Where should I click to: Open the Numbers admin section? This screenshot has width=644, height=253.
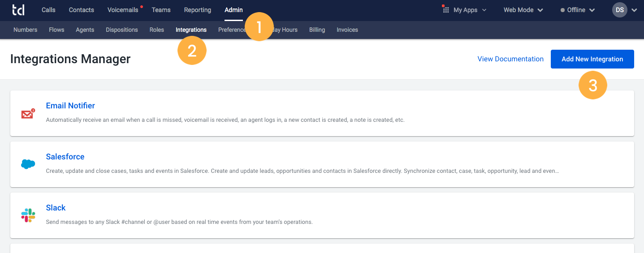point(26,30)
